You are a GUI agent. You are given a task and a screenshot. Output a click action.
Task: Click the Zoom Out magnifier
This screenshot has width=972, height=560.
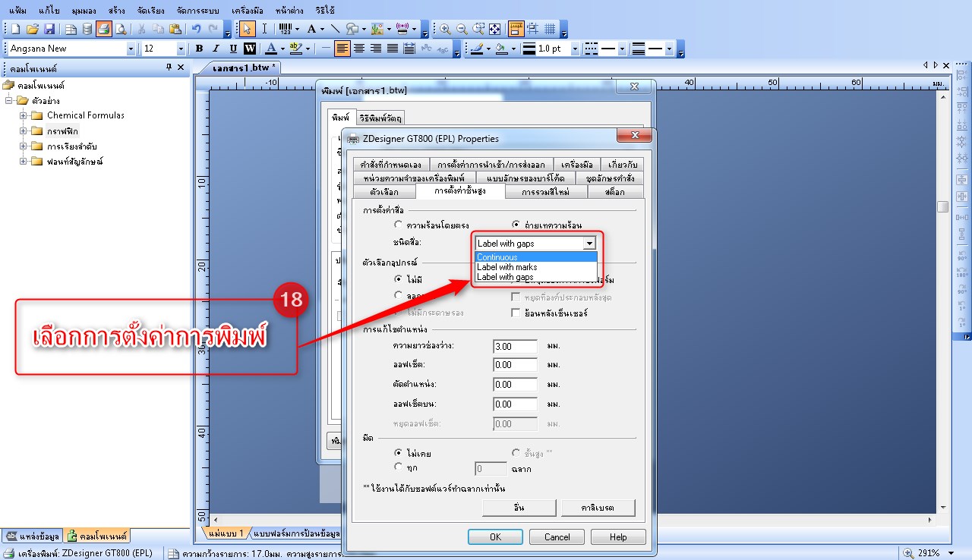(x=462, y=29)
